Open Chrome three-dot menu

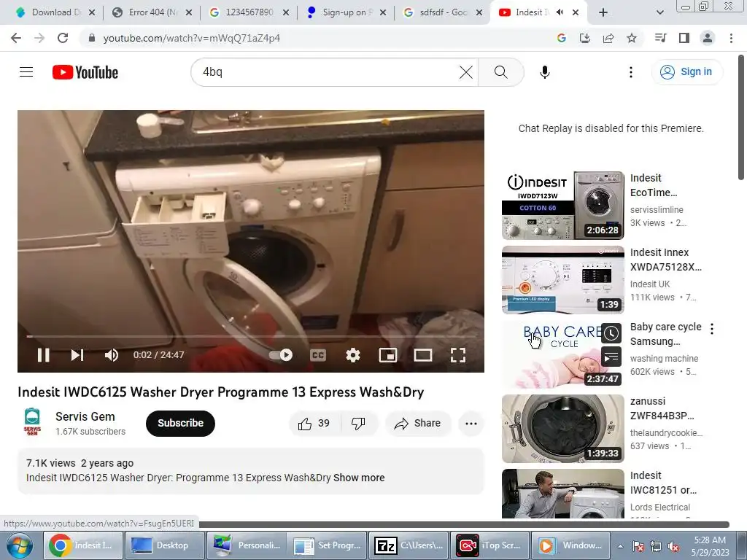coord(731,38)
